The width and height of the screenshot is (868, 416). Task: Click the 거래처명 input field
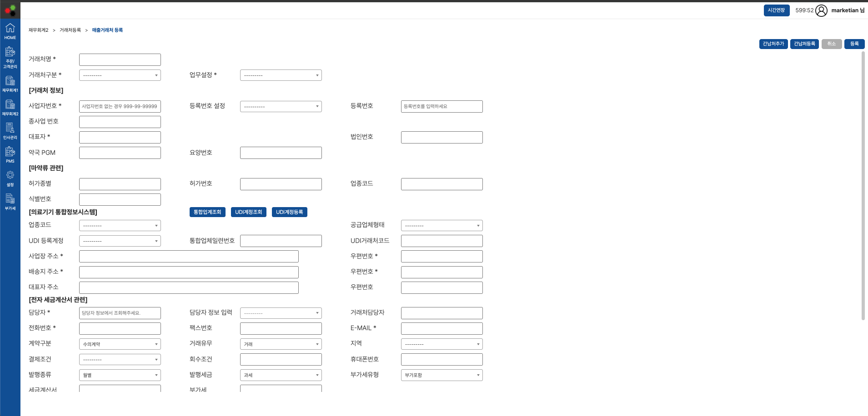coord(120,59)
